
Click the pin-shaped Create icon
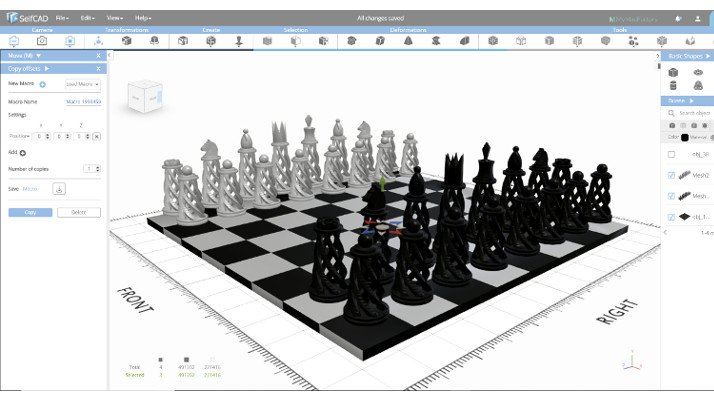pos(239,41)
